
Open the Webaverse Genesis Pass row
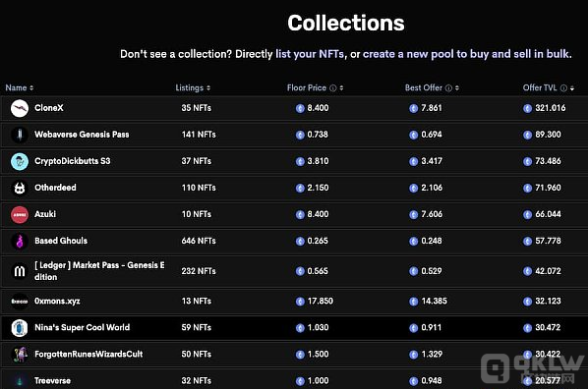294,135
